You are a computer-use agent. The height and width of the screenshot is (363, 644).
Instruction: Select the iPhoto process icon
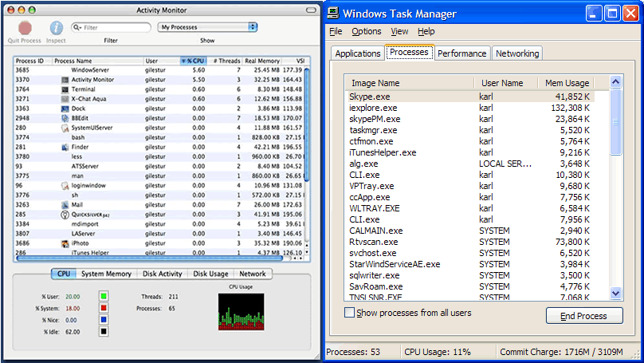(65, 243)
